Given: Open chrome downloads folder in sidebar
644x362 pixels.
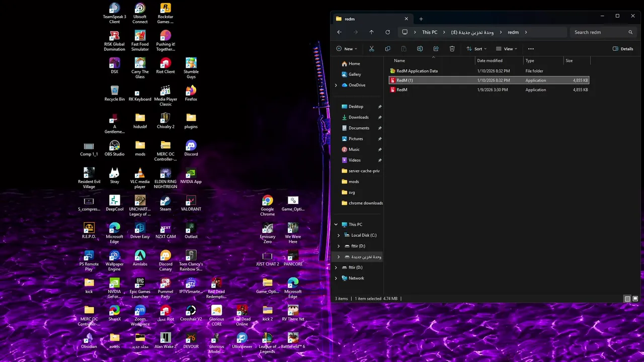Looking at the screenshot, I should 362,203.
